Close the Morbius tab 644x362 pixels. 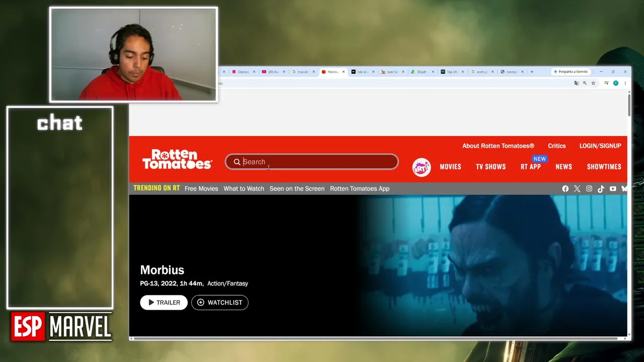pyautogui.click(x=344, y=72)
